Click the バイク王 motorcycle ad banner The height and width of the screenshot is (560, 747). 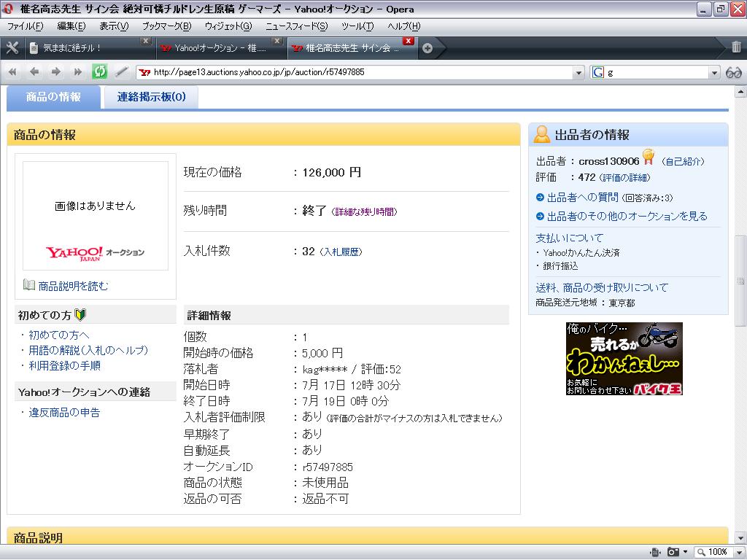pyautogui.click(x=624, y=359)
